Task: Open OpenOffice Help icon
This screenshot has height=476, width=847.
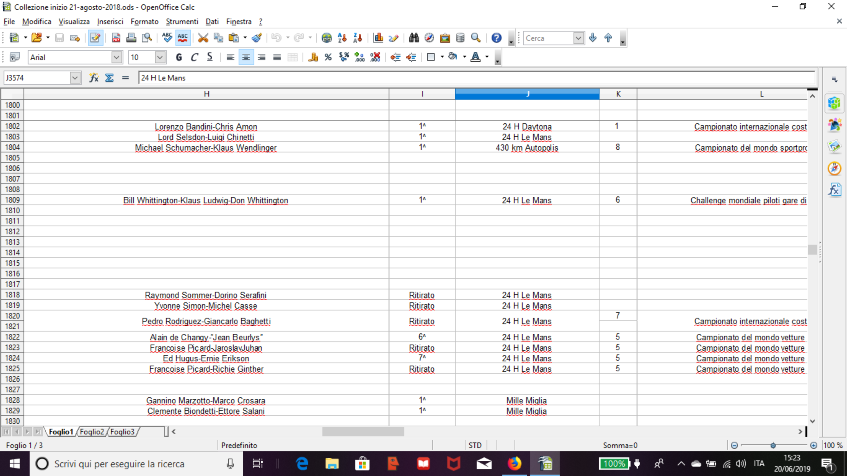Action: tap(496, 38)
